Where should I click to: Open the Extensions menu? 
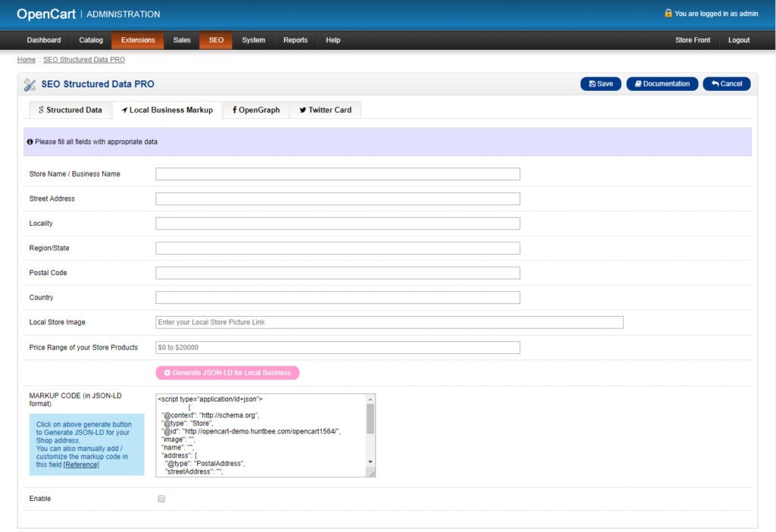[x=138, y=40]
